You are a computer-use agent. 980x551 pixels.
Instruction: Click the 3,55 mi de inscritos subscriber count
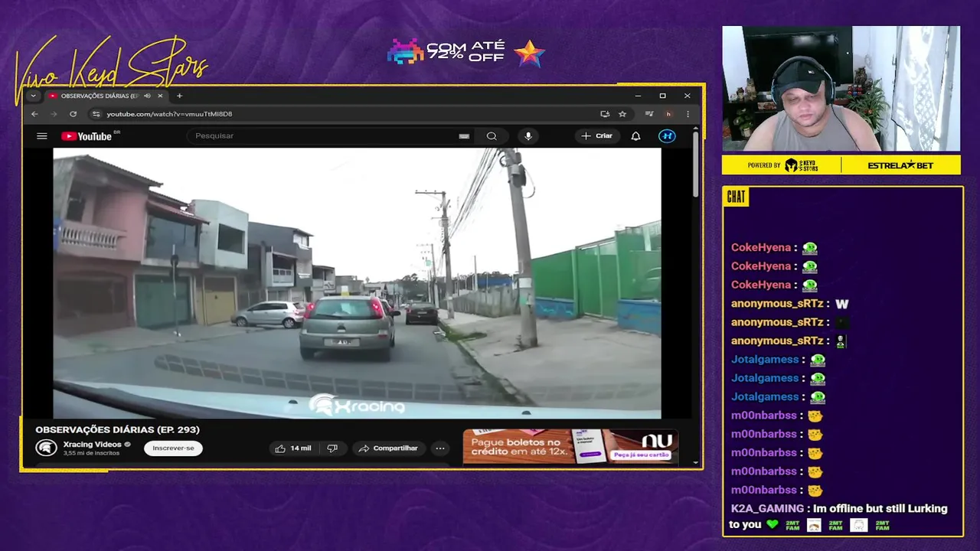click(91, 453)
